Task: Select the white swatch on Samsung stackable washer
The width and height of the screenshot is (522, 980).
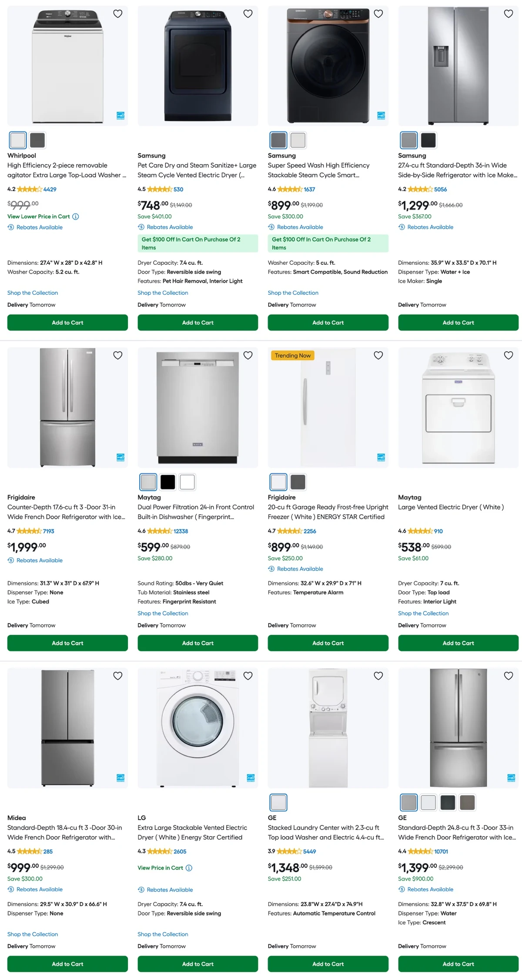Action: pos(298,140)
